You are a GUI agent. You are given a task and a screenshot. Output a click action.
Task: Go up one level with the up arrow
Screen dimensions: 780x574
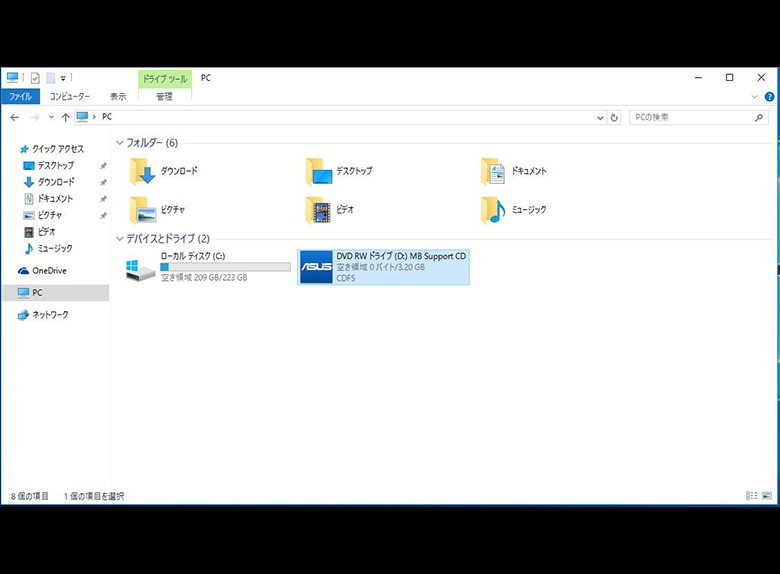65,117
